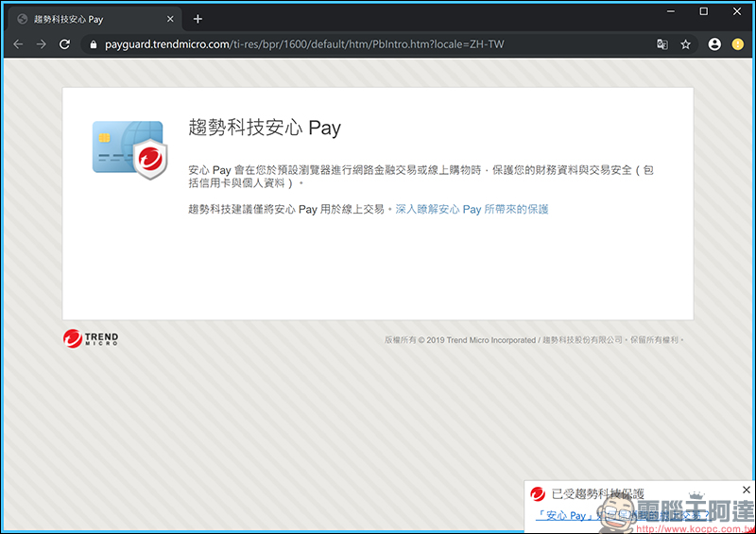Click Trend Micro icon in protection popup

(538, 494)
